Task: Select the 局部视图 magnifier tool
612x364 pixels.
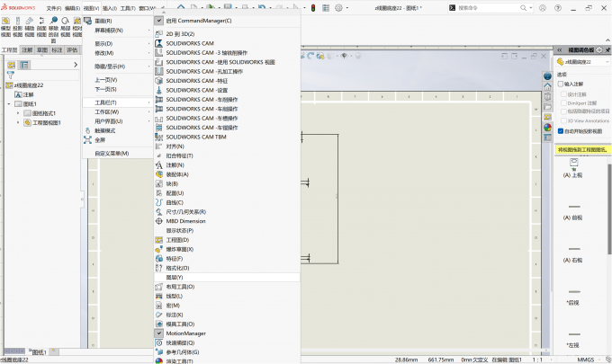Action: (66, 27)
